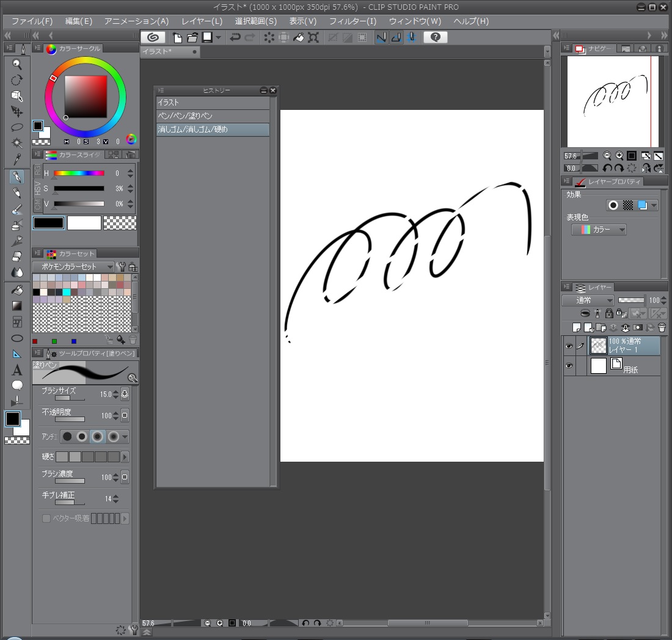
Task: Open the フィルター(I) menu
Action: pos(352,21)
